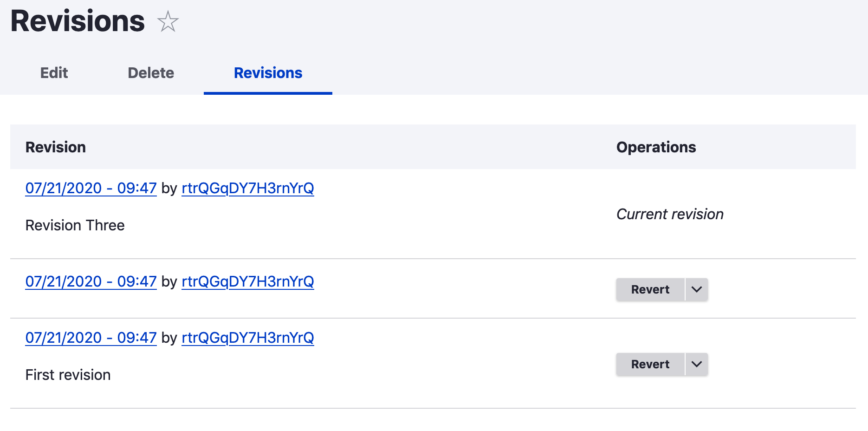Click the Current revision label

click(x=670, y=214)
